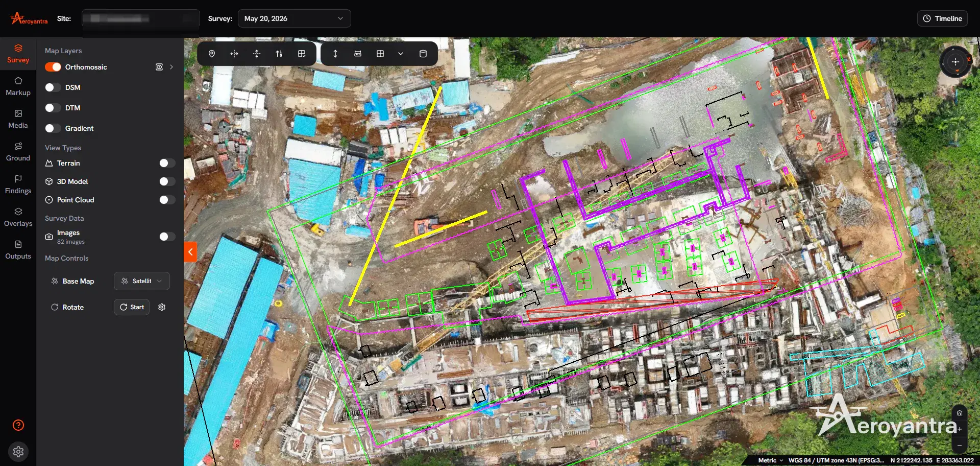Toggle the Terrain view on
This screenshot has width=980, height=466.
click(x=167, y=163)
